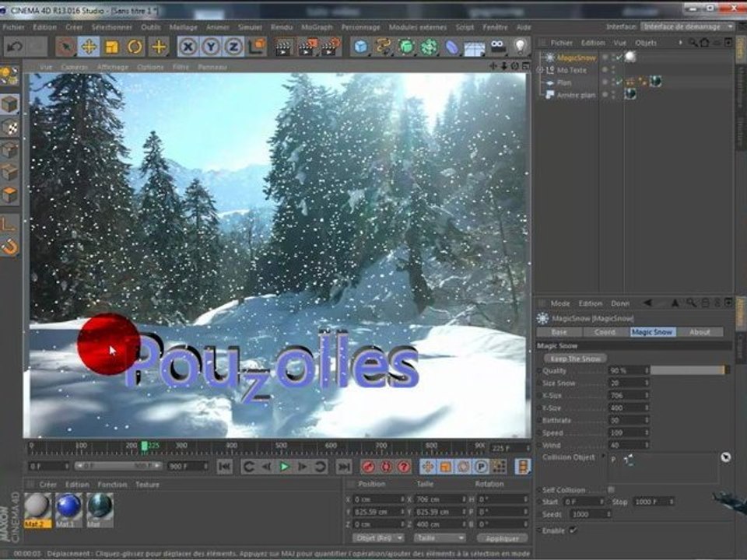Open the NURBS generator icon

click(406, 47)
